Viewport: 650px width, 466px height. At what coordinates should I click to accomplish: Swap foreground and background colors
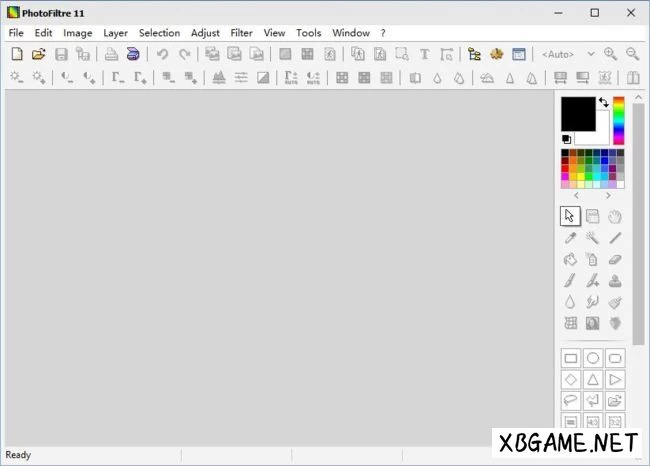click(604, 102)
